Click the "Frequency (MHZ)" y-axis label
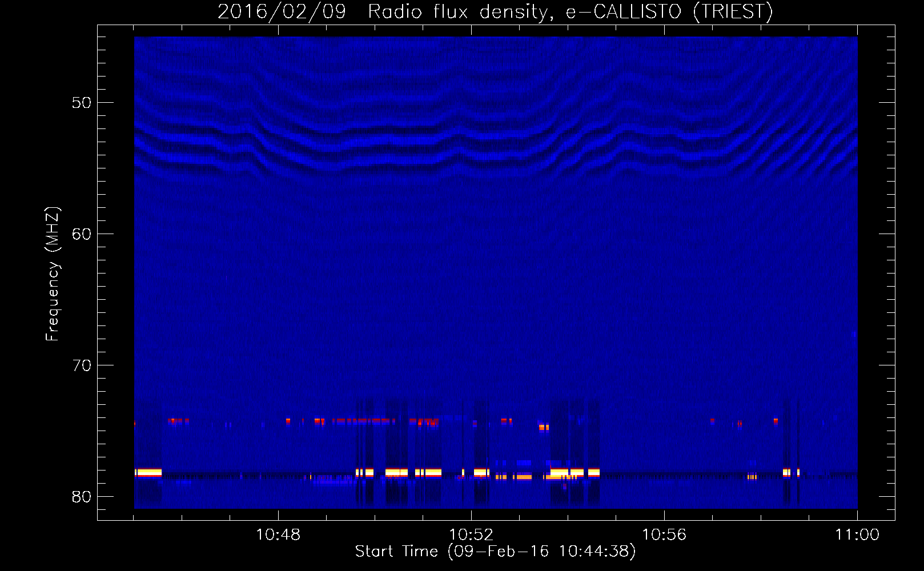This screenshot has width=924, height=571. click(53, 274)
